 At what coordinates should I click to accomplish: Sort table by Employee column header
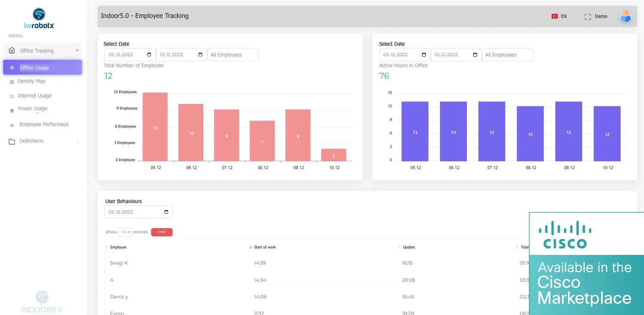118,247
